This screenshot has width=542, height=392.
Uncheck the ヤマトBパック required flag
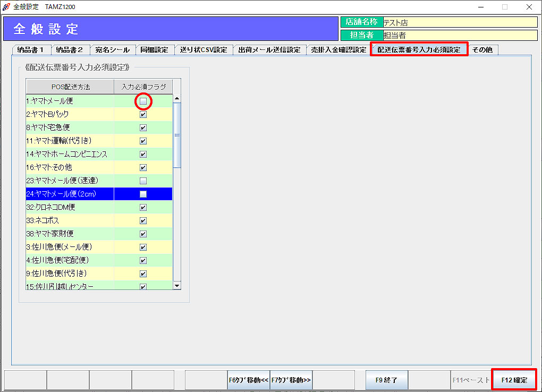pyautogui.click(x=143, y=114)
